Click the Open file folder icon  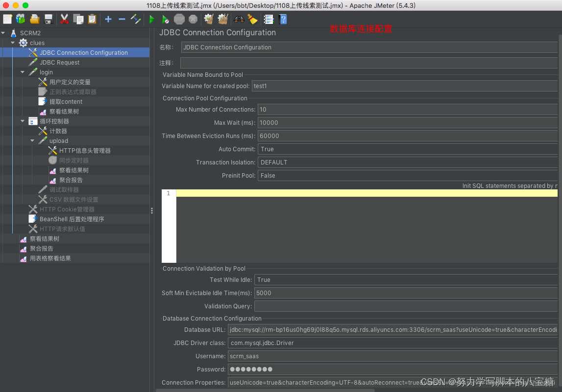(x=34, y=20)
